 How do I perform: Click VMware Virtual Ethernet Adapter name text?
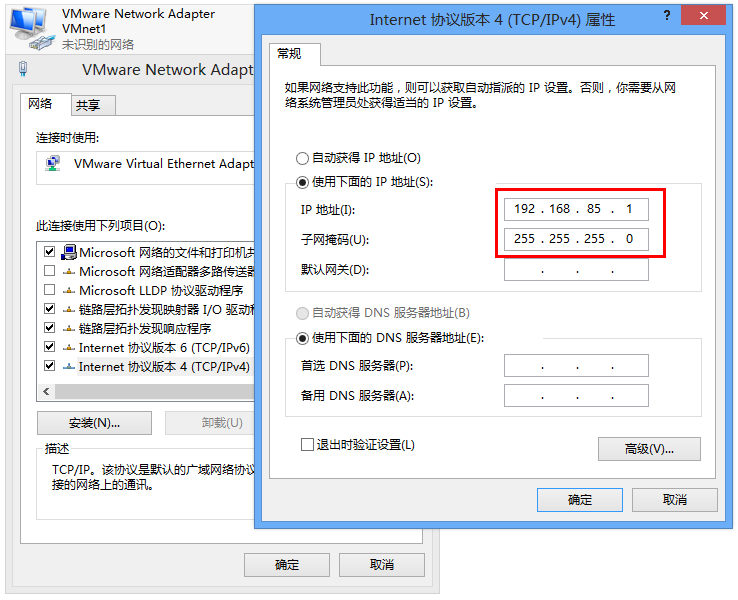click(164, 163)
